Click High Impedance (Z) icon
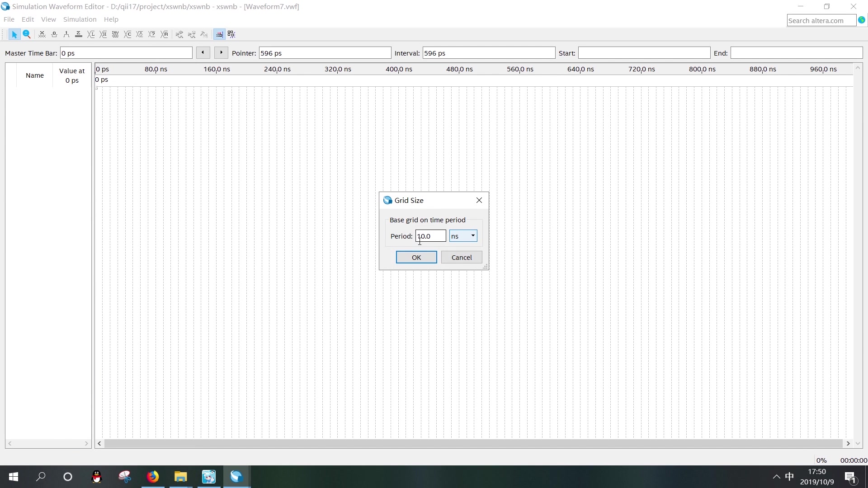Viewport: 868px width, 488px height. (79, 34)
